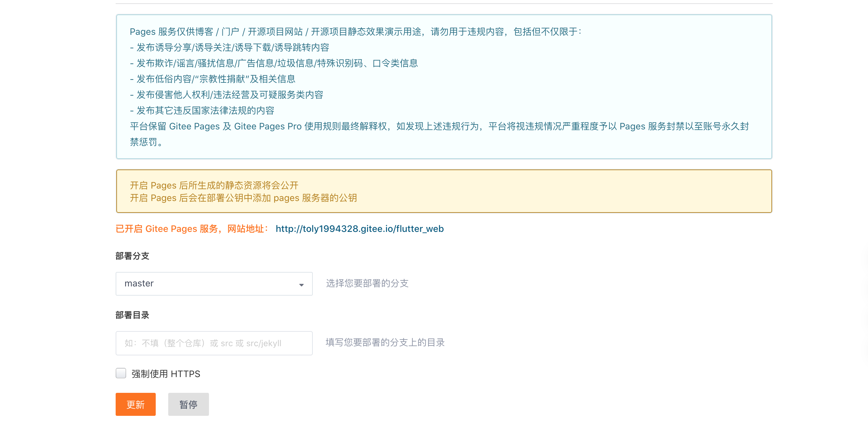This screenshot has width=868, height=427.
Task: Click the 部署目录 section label
Action: pyautogui.click(x=132, y=315)
